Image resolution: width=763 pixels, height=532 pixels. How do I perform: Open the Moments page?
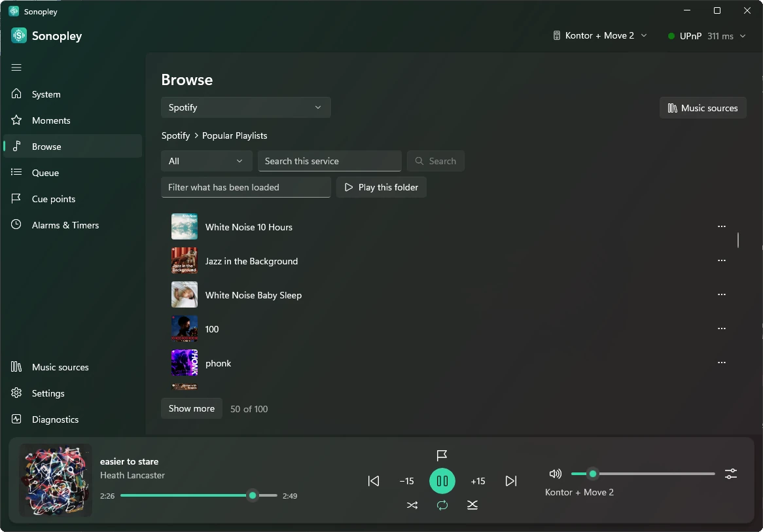coord(73,120)
